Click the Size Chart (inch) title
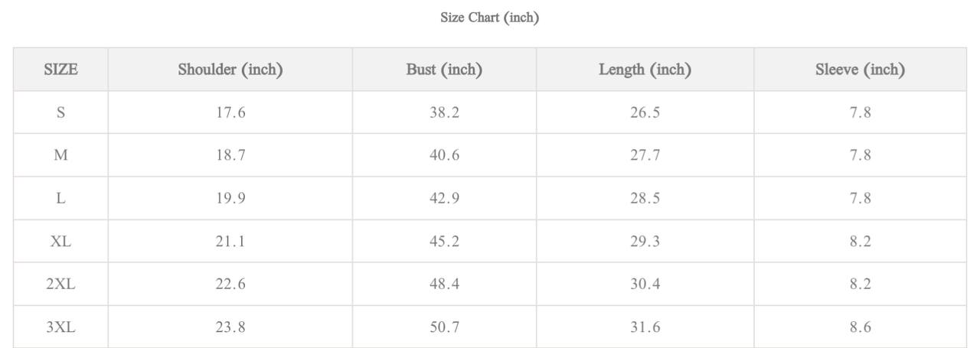Image resolution: width=980 pixels, height=348 pixels. click(x=489, y=18)
